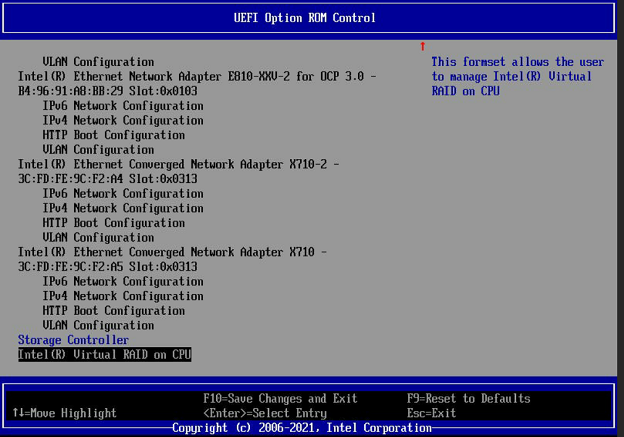Open HTTP Boot Configuration under the 3C:FD:FE:9C:F2:A5 adapter
Screen dimensions: 624x437
click(x=114, y=311)
